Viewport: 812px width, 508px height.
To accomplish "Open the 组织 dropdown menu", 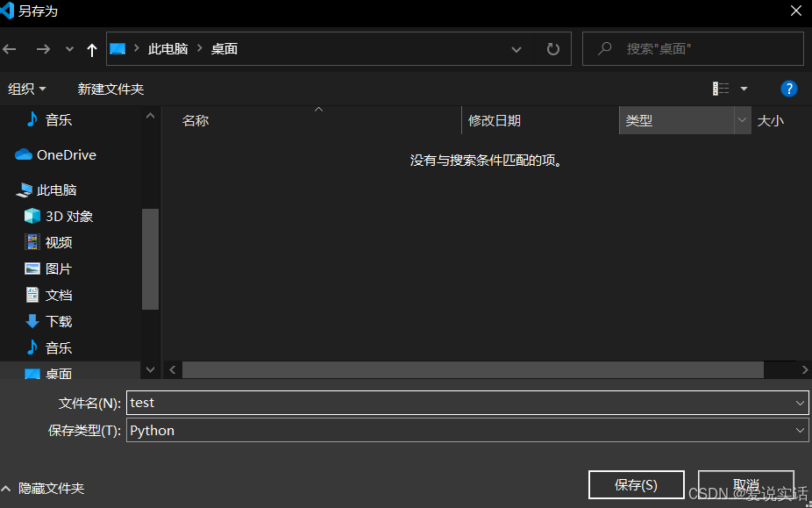I will click(x=27, y=88).
